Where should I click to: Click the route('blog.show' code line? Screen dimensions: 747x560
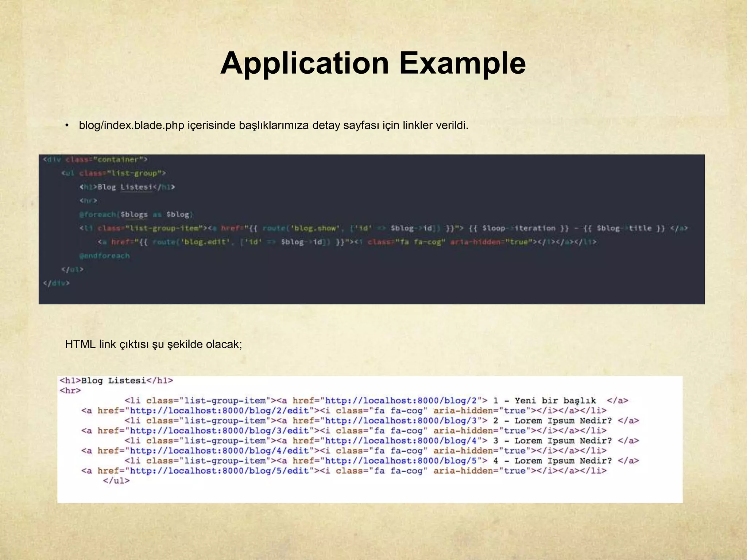[x=383, y=228]
